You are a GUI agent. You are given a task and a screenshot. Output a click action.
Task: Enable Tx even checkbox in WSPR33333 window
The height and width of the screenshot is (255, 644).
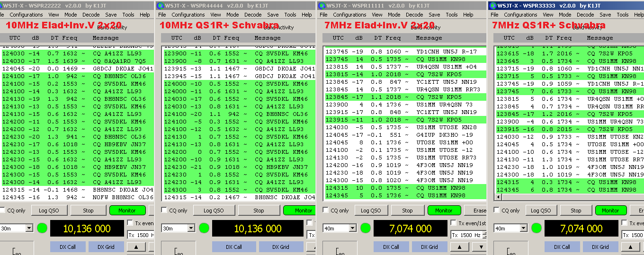tap(625, 223)
